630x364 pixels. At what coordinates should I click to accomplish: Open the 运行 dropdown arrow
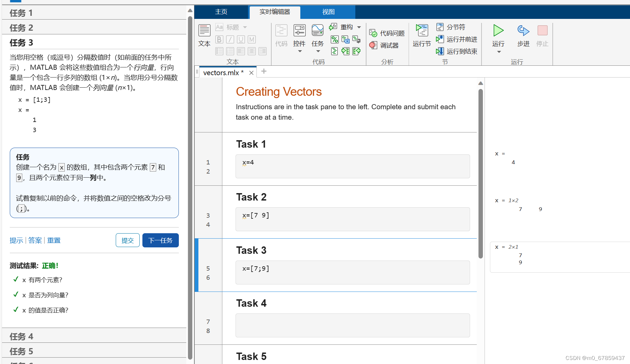[499, 52]
